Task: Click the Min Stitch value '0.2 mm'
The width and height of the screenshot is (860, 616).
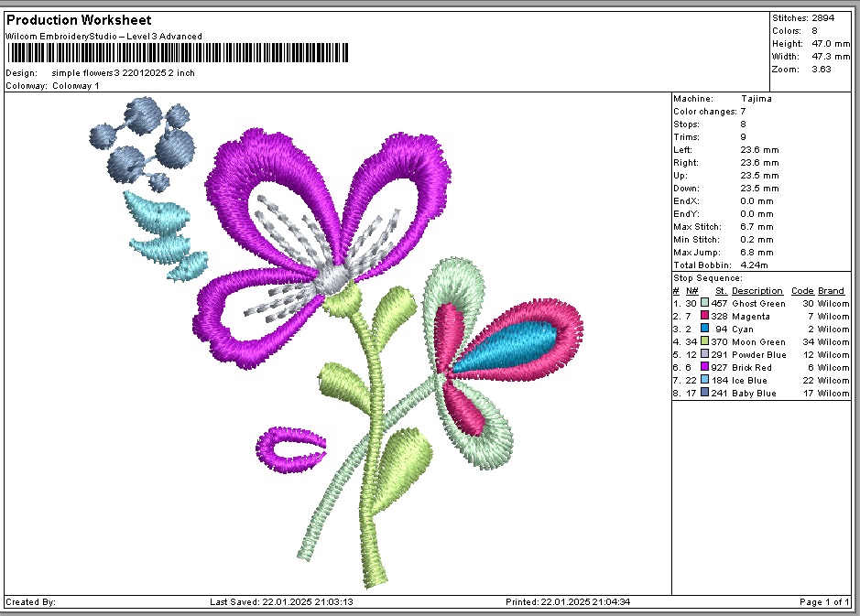Action: coord(757,240)
